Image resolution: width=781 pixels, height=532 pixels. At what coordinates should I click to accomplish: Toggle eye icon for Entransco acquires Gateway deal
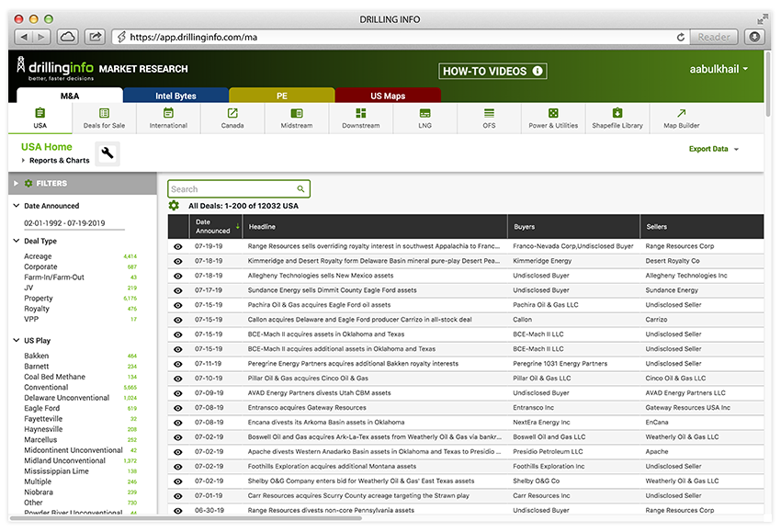tap(178, 408)
